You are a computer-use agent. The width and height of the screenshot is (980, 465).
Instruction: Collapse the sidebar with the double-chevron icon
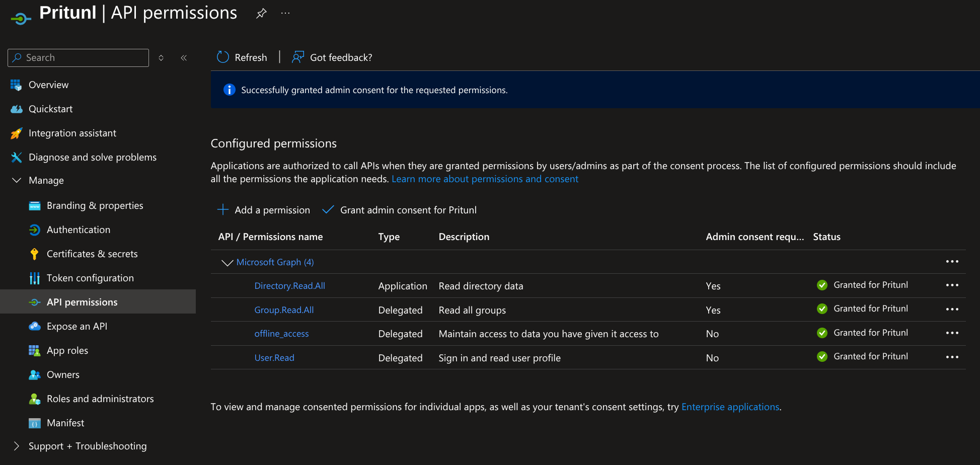(x=184, y=58)
